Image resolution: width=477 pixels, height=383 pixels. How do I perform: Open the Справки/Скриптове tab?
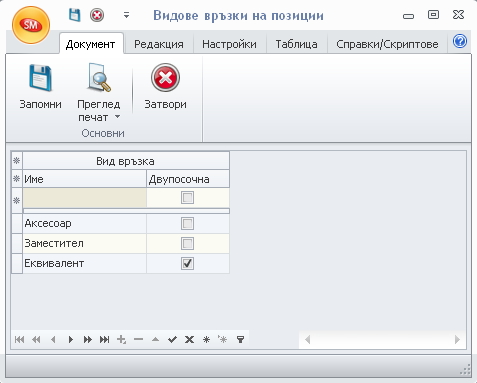[387, 44]
